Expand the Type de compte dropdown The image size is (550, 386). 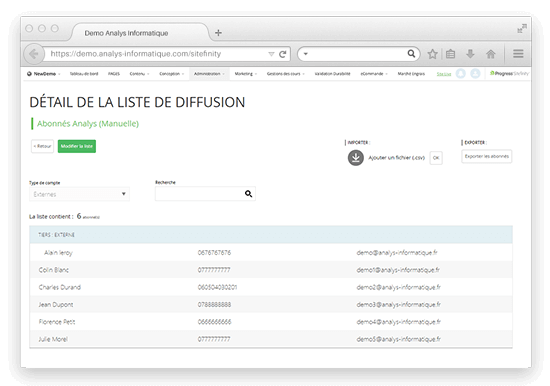pos(79,194)
